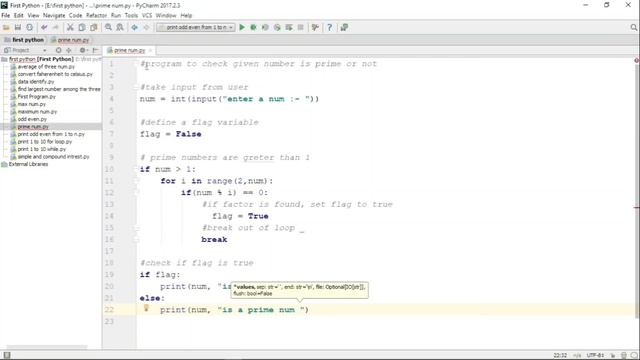Close the prime num.py editor tab
The image size is (640, 360).
coord(150,50)
